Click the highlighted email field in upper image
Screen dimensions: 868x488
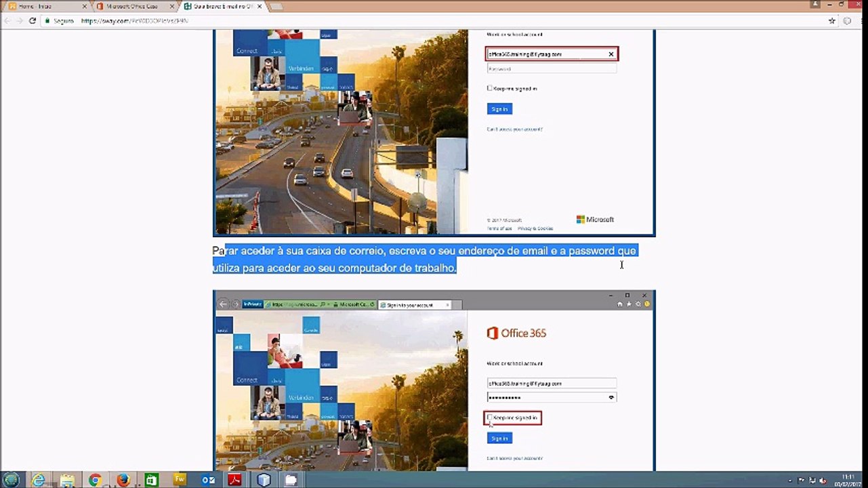(552, 54)
